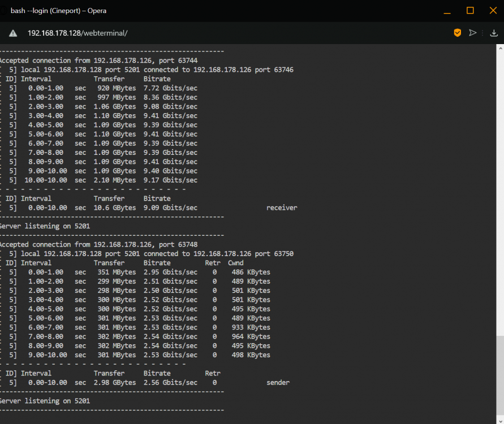504x424 pixels.
Task: Click the 'sender' summary line text
Action: pos(278,383)
